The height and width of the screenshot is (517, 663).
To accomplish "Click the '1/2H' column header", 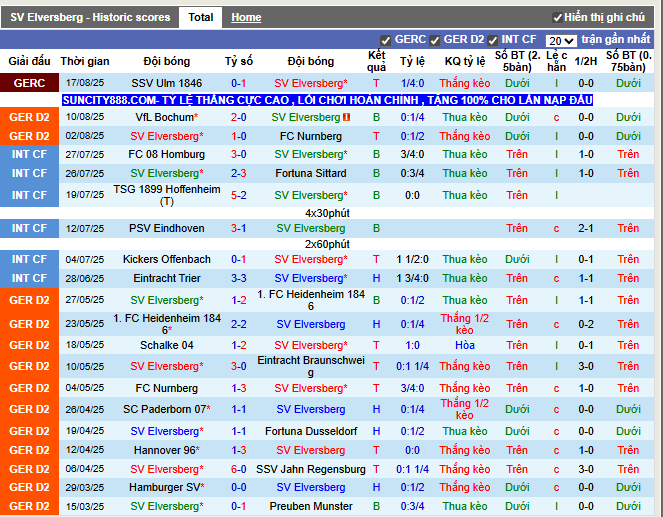I will [586, 61].
